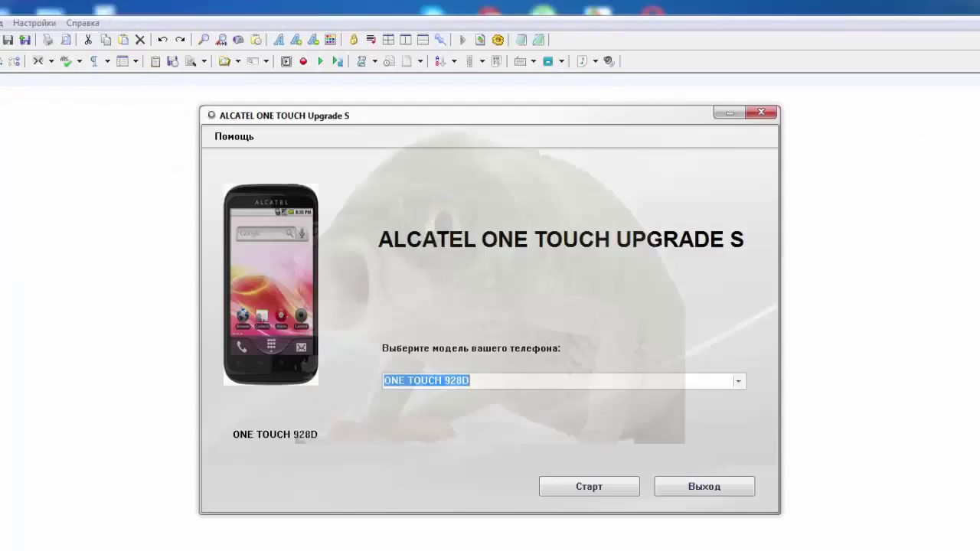The image size is (980, 551).
Task: Click the spell check abc icon
Action: (x=66, y=61)
